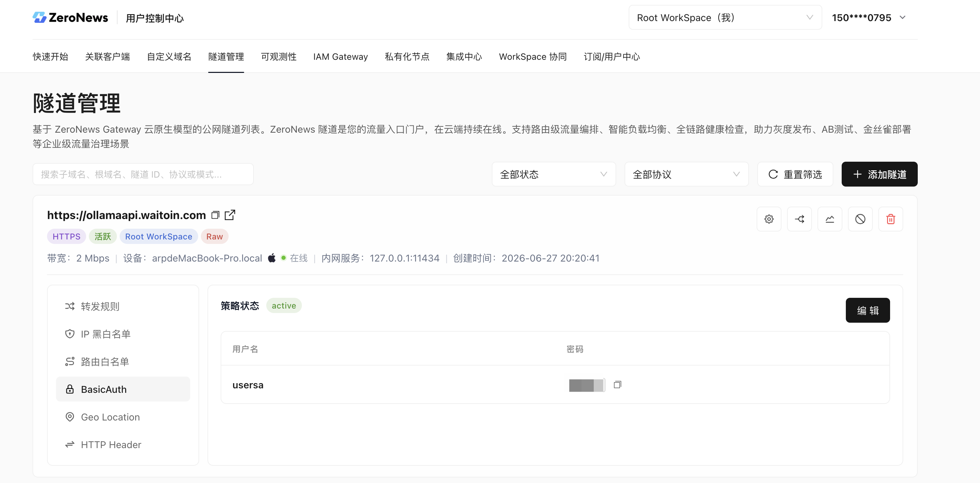Open tunnel URL in external window
The width and height of the screenshot is (980, 483).
pyautogui.click(x=230, y=215)
